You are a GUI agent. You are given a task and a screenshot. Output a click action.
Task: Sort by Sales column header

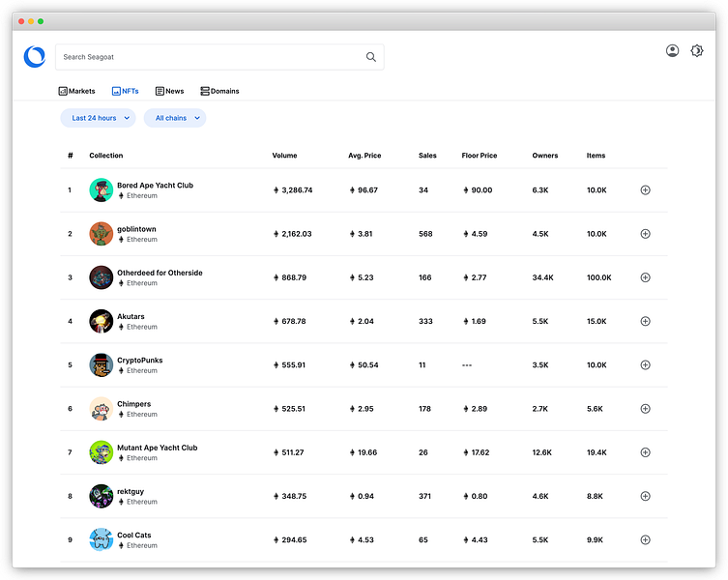(x=427, y=156)
